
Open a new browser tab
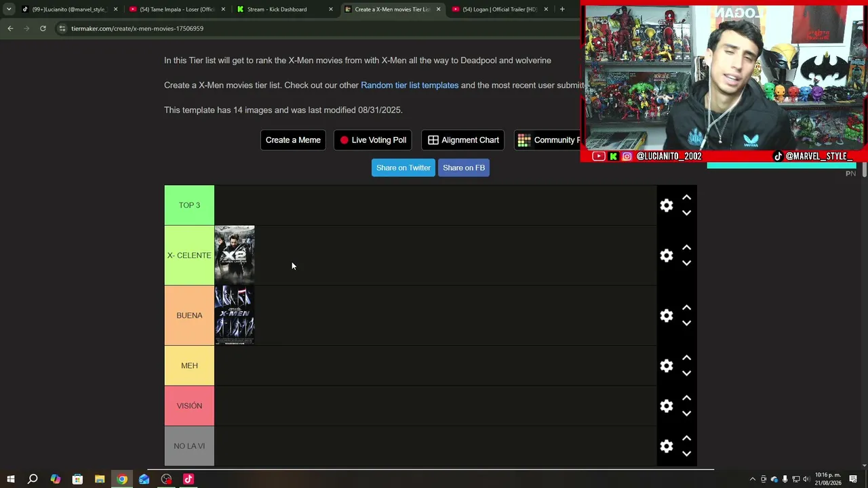pyautogui.click(x=562, y=9)
